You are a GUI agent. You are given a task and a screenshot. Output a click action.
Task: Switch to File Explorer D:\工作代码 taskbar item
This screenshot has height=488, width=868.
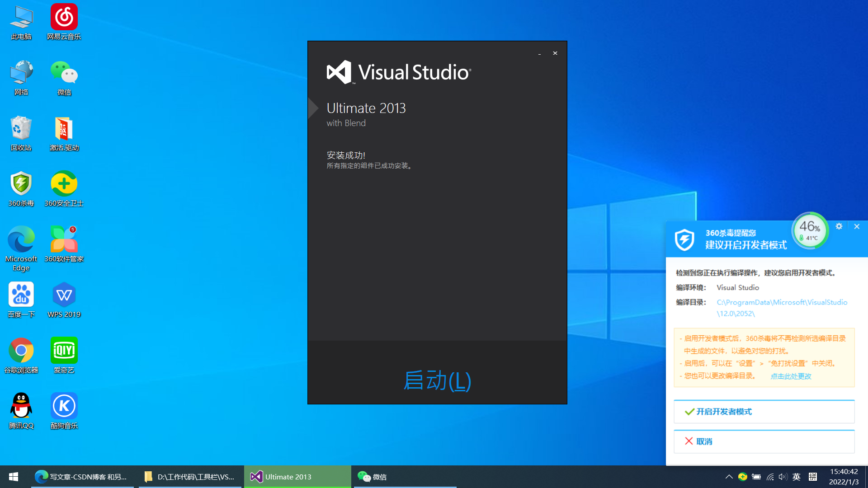190,477
